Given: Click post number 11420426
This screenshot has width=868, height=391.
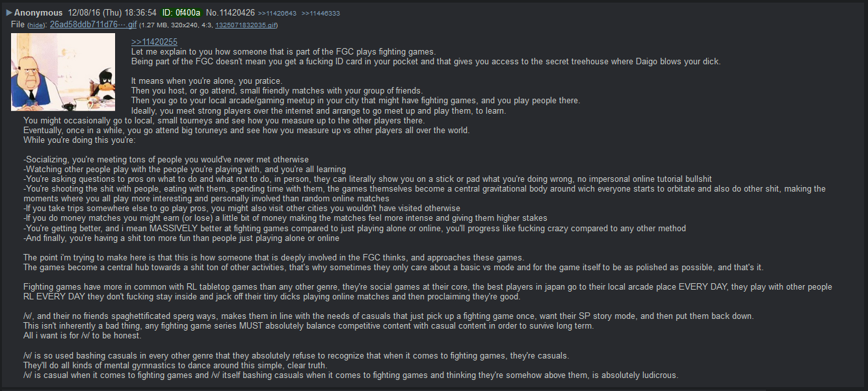Looking at the screenshot, I should [x=237, y=12].
